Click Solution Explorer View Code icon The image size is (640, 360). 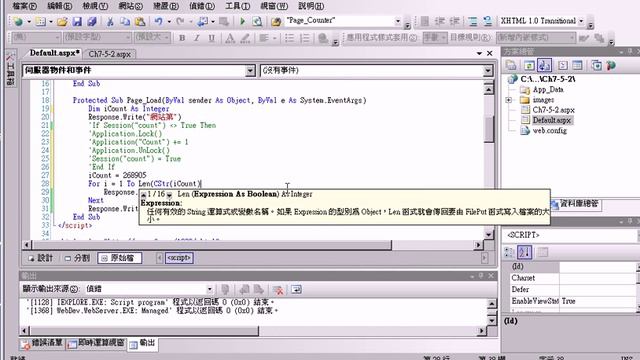point(562,65)
